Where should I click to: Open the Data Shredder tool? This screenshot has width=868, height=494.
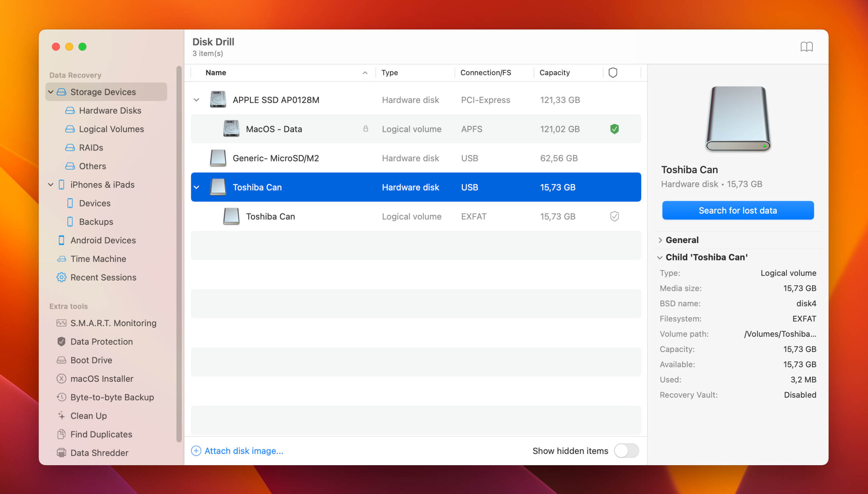click(99, 453)
